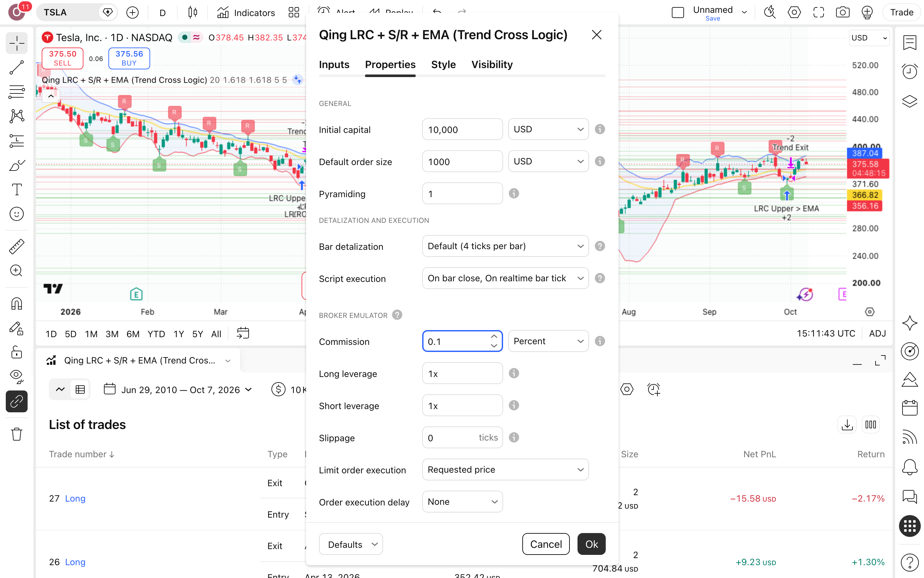Open chart settings hexagon icon in toolbar
This screenshot has width=924, height=578.
(x=794, y=13)
